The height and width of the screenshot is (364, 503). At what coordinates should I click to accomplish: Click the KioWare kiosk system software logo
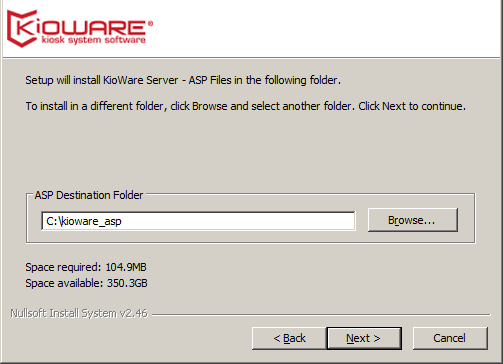pyautogui.click(x=80, y=28)
